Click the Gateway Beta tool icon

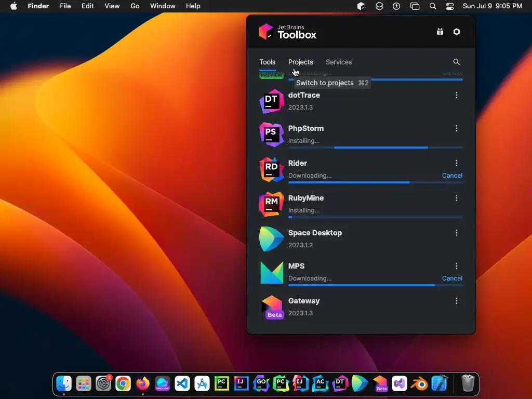(272, 307)
